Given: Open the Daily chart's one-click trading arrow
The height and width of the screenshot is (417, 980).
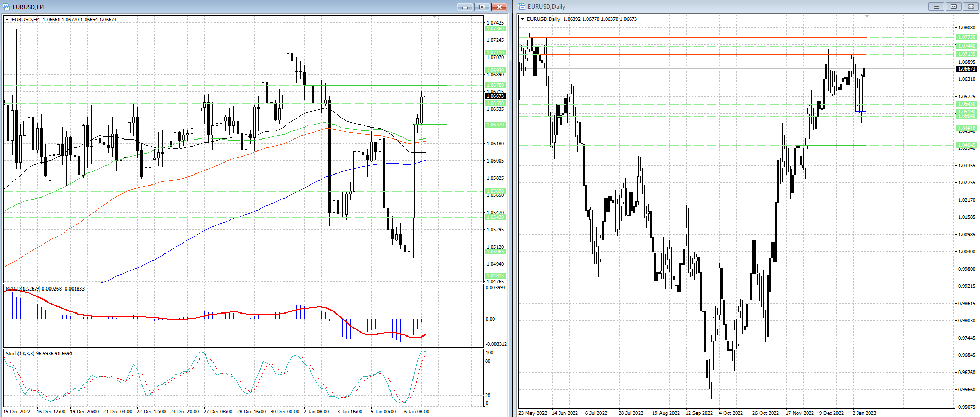Looking at the screenshot, I should (x=523, y=19).
